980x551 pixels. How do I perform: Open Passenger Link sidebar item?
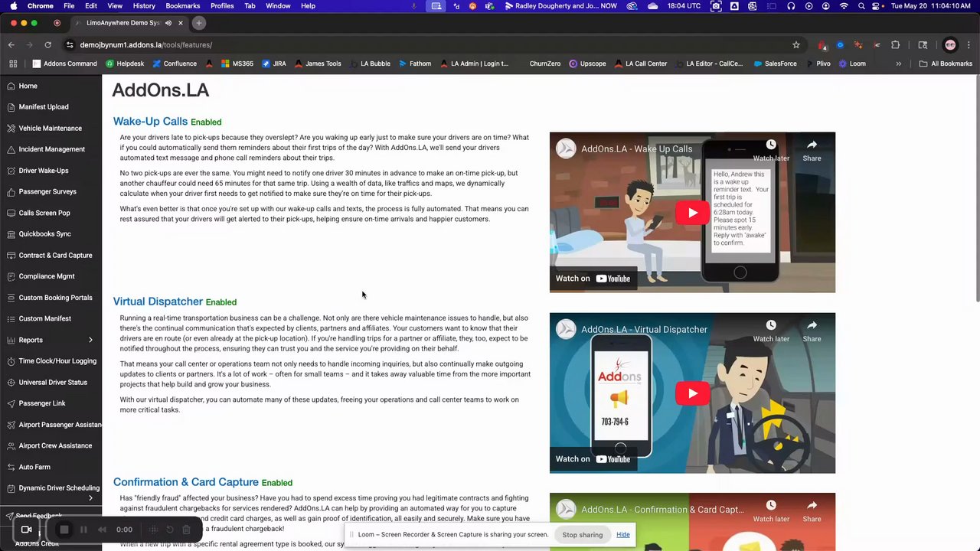click(42, 403)
